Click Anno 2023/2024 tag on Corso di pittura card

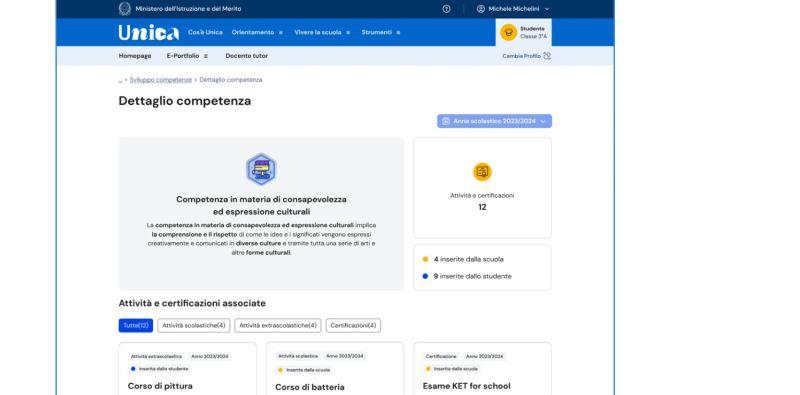click(210, 357)
